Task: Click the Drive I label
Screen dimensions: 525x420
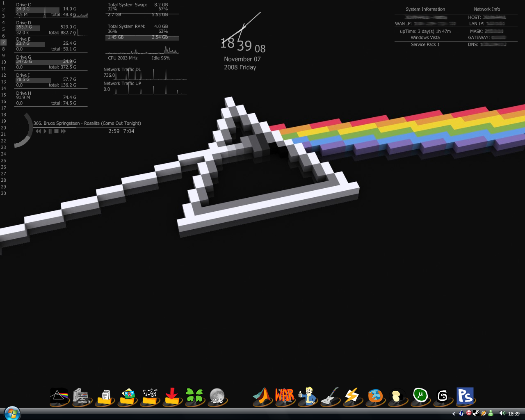Action: point(23,75)
